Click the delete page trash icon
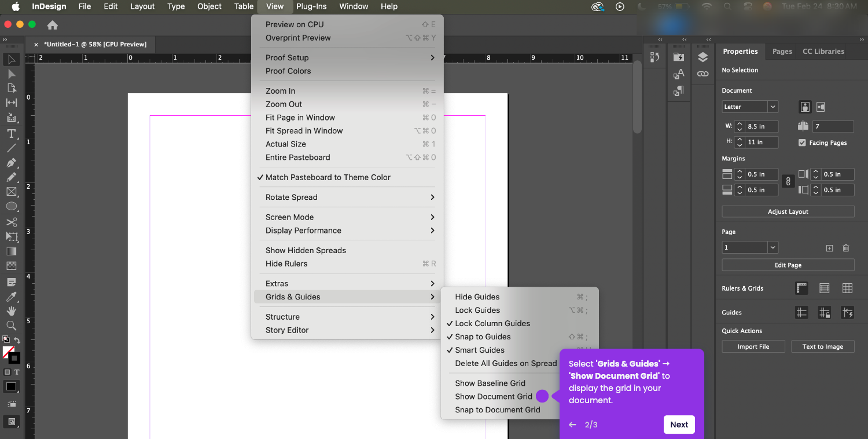Screen dimensions: 868x439 [x=846, y=248]
